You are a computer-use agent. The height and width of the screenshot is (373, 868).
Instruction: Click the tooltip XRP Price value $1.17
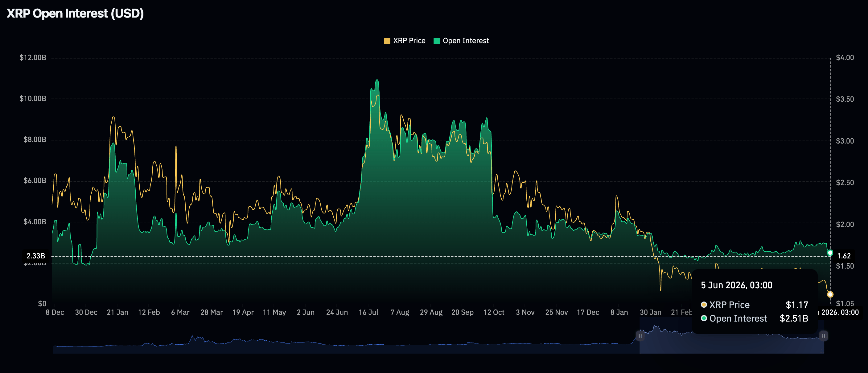point(797,305)
